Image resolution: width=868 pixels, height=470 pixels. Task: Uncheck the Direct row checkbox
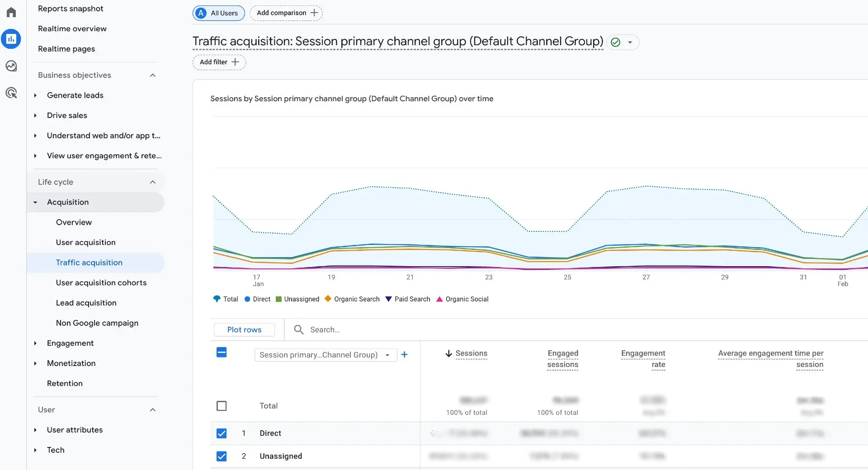(x=222, y=433)
